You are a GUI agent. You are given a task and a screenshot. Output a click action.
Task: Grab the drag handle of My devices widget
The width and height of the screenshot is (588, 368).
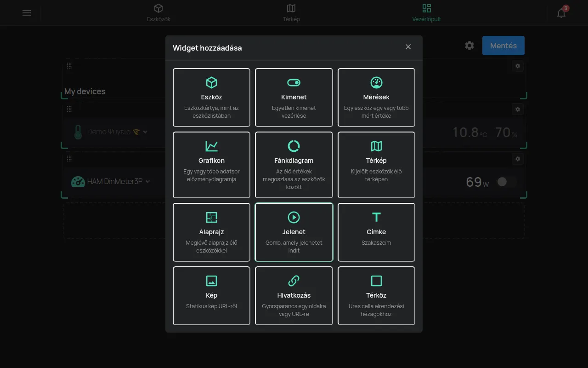click(69, 66)
